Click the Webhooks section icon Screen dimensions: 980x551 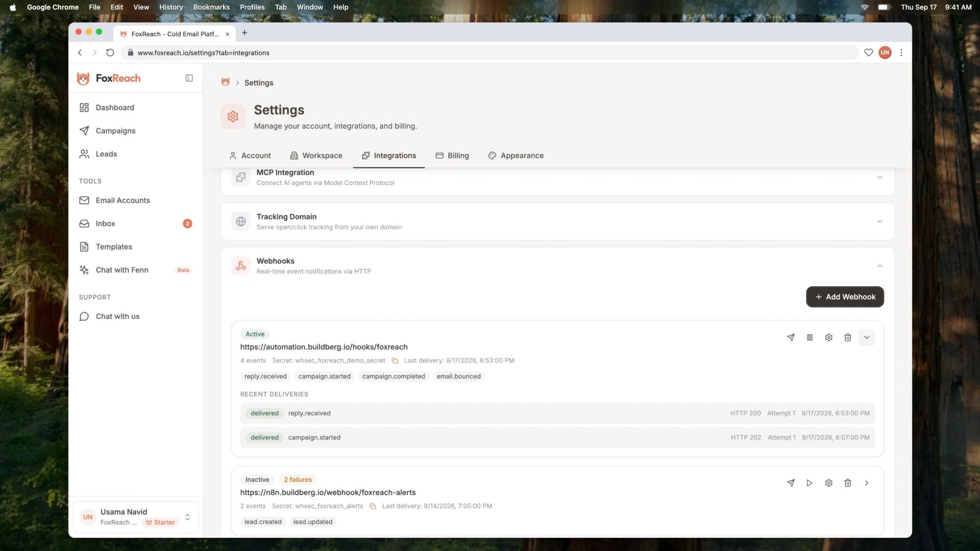click(241, 266)
